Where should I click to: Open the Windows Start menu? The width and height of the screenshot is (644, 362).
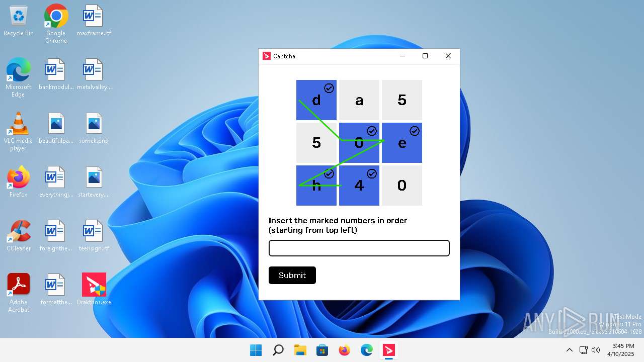pyautogui.click(x=256, y=350)
